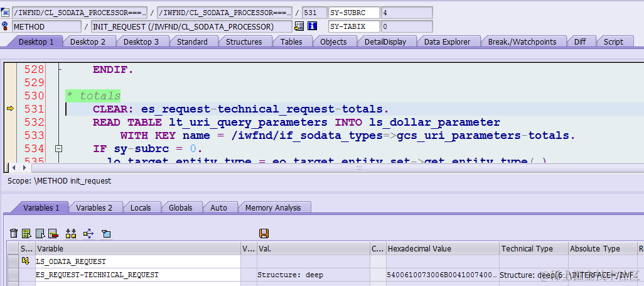Viewport: 644px width, 286px height.
Task: Show the Globals tab
Action: 180,208
